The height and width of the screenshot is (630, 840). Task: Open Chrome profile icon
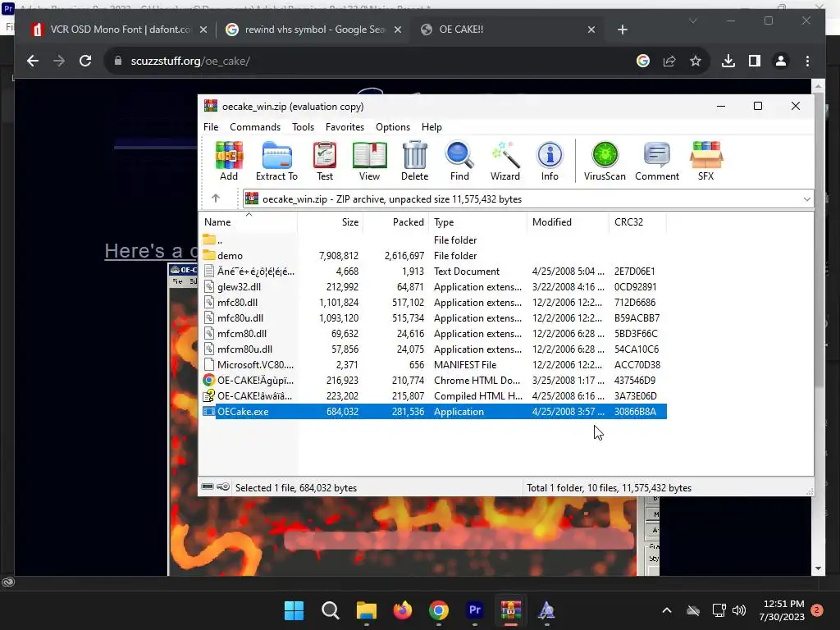(781, 61)
